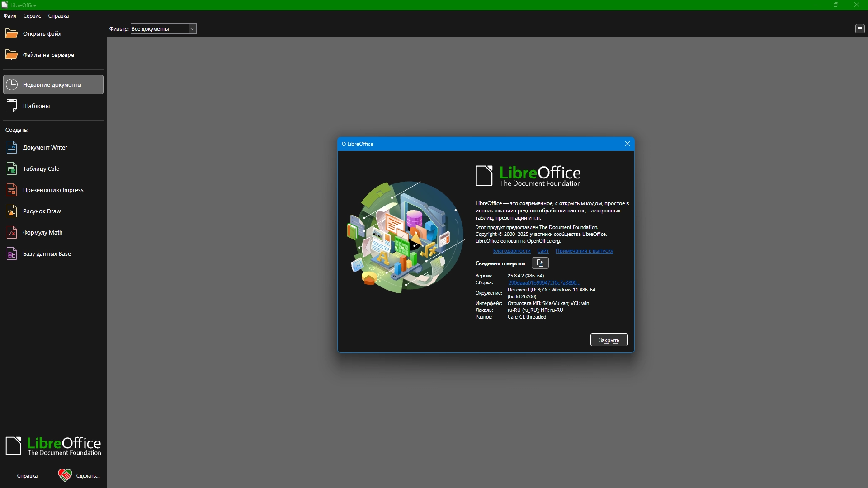Click the Remote Files server folder icon
Viewport: 868px width, 488px height.
(11, 55)
